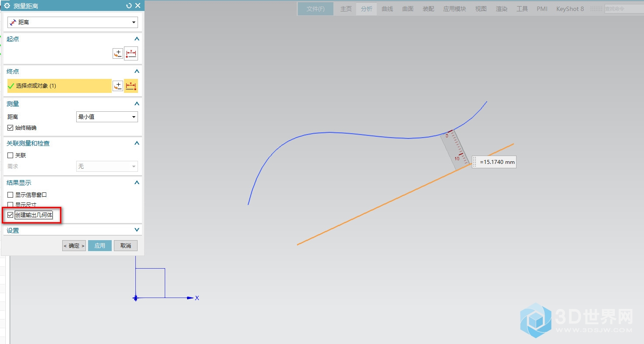Enable the 关联 checkbox
Viewport: 644px width, 344px height.
[x=11, y=155]
